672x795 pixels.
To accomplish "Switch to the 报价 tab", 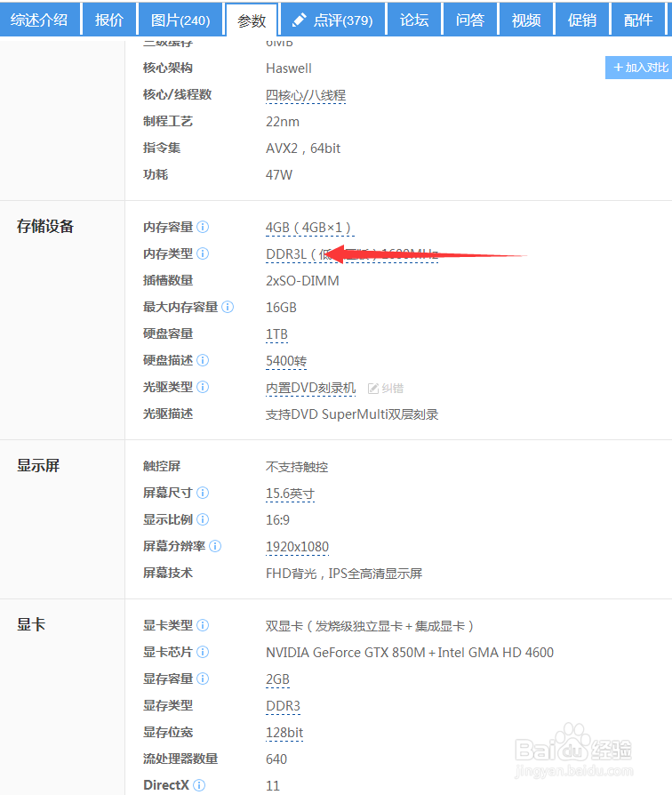I will click(x=109, y=20).
